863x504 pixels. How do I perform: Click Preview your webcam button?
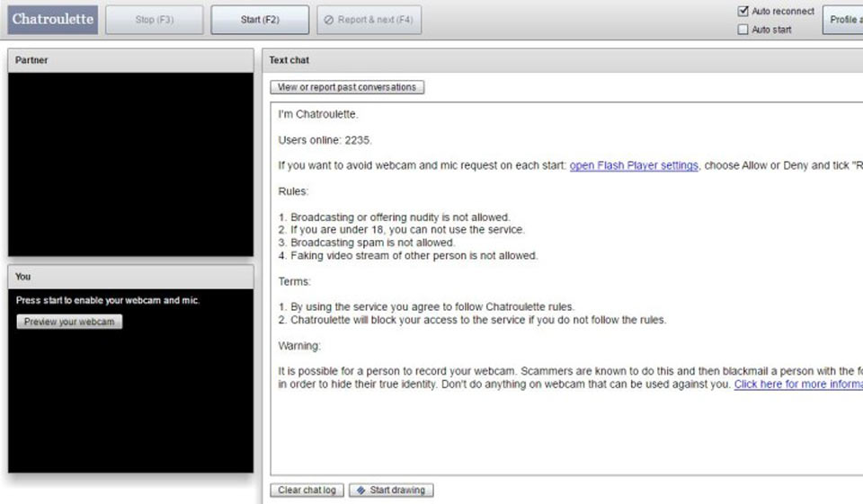tap(69, 322)
